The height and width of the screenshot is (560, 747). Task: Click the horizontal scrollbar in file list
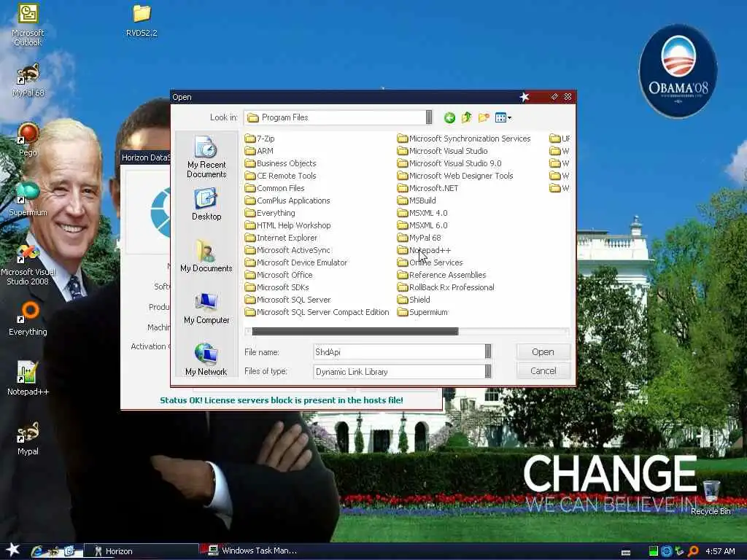(x=355, y=332)
